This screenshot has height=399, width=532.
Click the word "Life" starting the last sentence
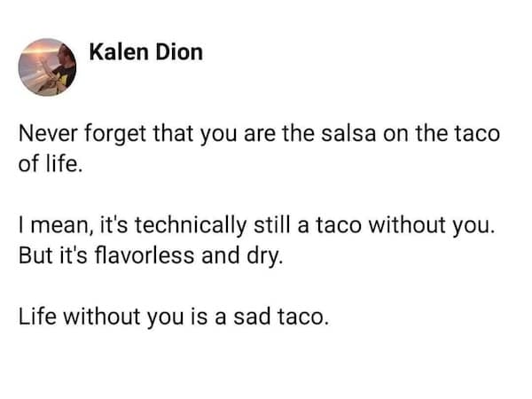[x=36, y=316]
